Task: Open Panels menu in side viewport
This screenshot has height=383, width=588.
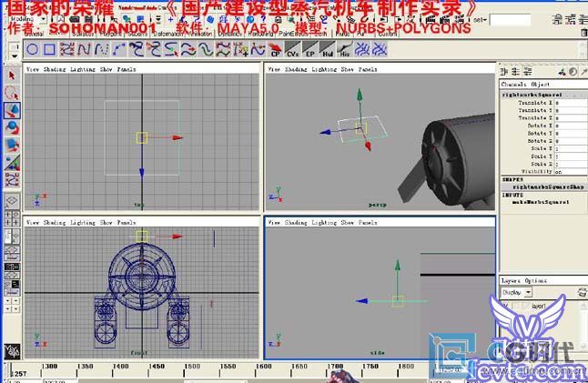Action: [x=368, y=223]
